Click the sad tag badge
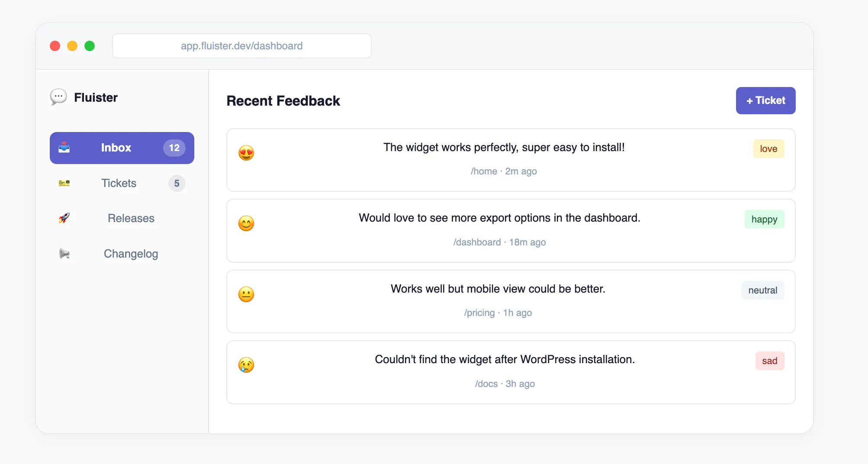The width and height of the screenshot is (868, 464). click(769, 361)
